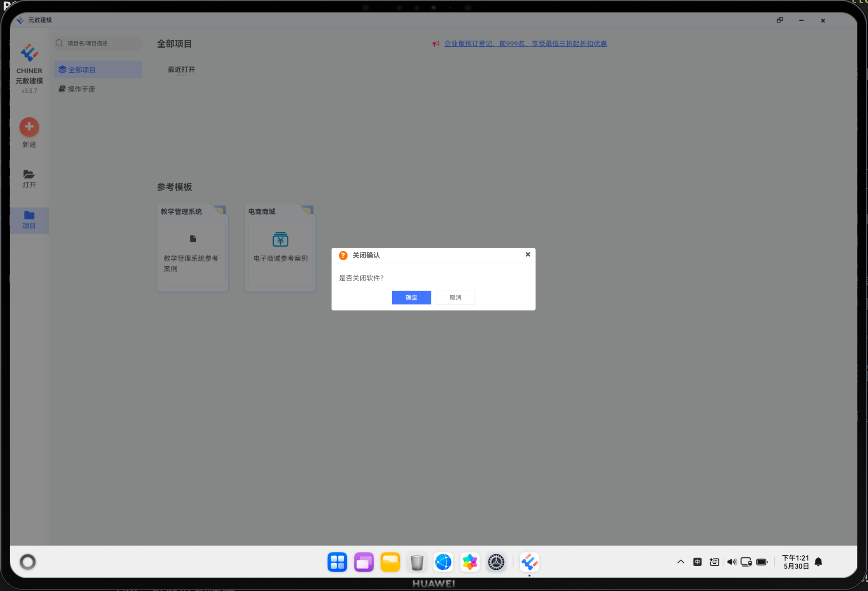Switch to the 最近打开 tab
This screenshot has height=591, width=868.
181,70
